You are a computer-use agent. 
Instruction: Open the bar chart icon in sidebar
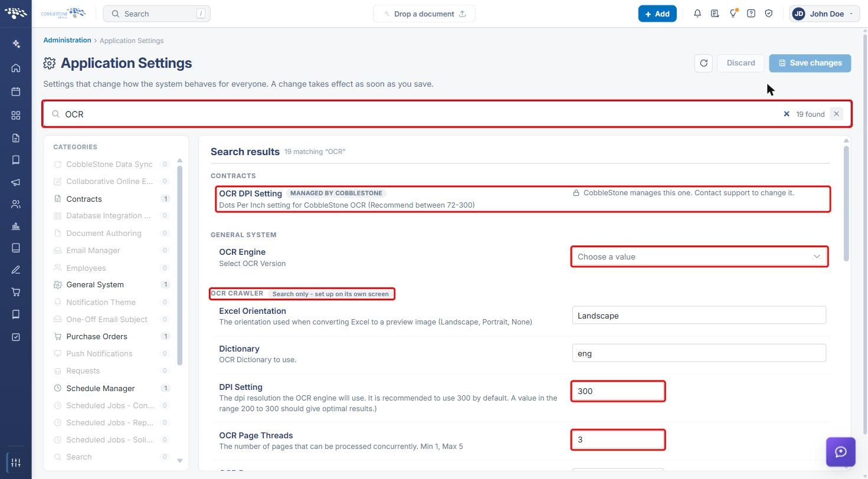pos(16,226)
